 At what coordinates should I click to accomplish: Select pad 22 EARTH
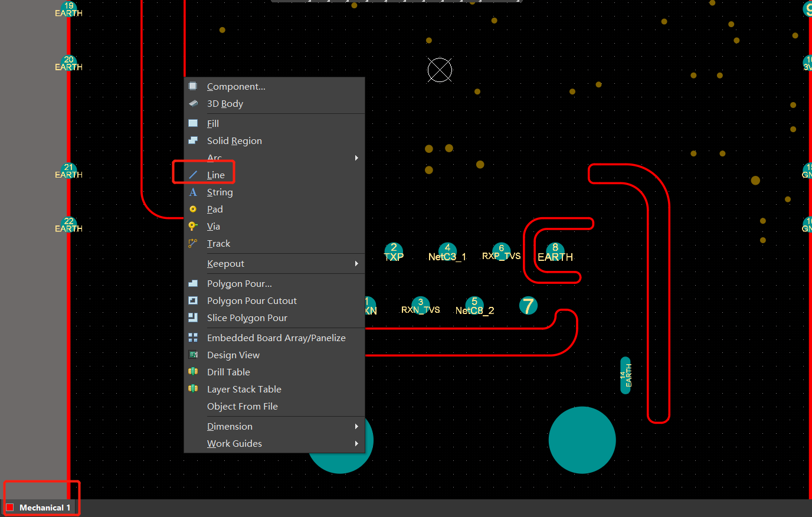tap(69, 225)
